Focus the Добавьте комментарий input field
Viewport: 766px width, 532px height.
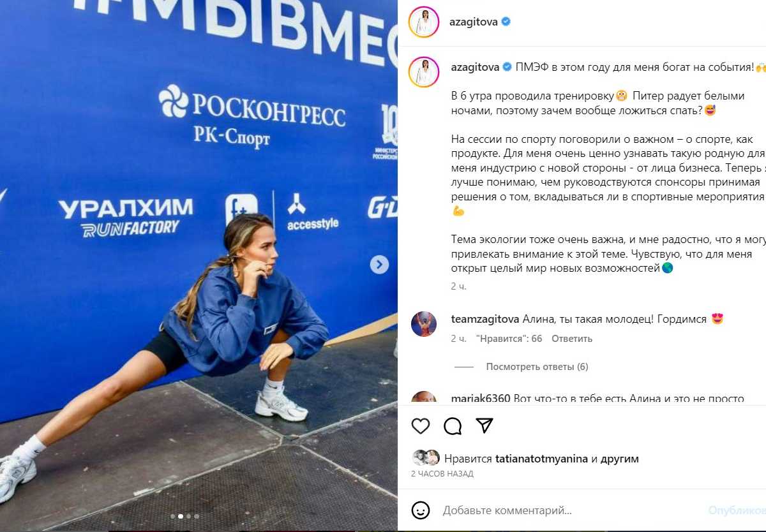(571, 510)
